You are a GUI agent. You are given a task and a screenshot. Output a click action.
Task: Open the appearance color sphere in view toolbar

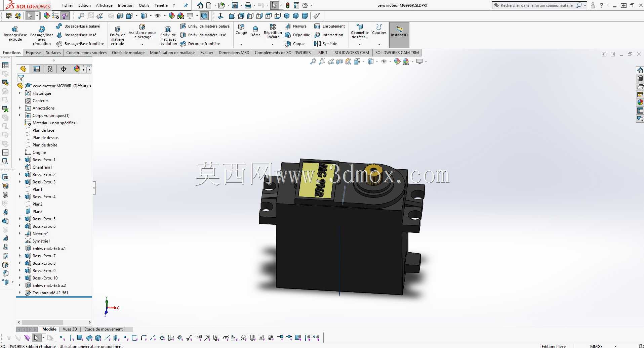[397, 61]
